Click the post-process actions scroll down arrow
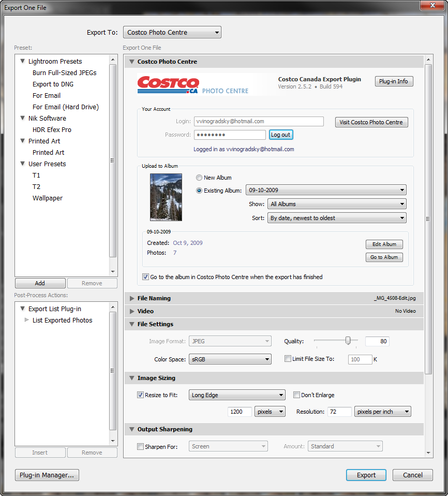 [x=113, y=441]
